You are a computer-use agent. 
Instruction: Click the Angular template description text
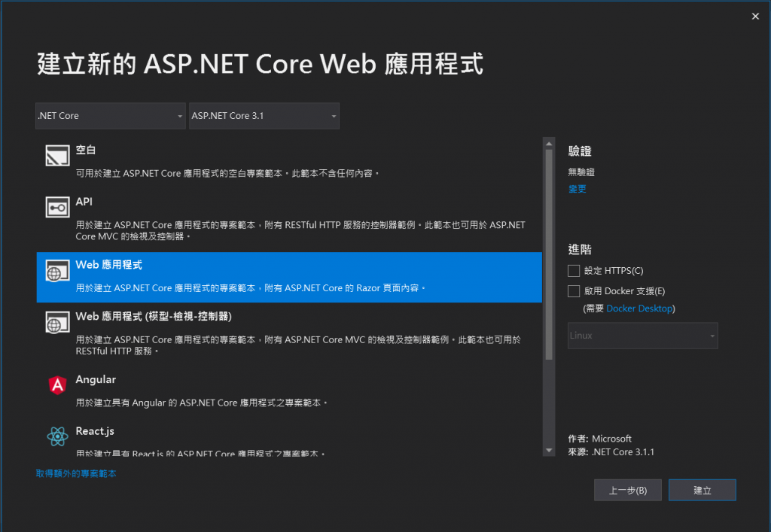(202, 403)
